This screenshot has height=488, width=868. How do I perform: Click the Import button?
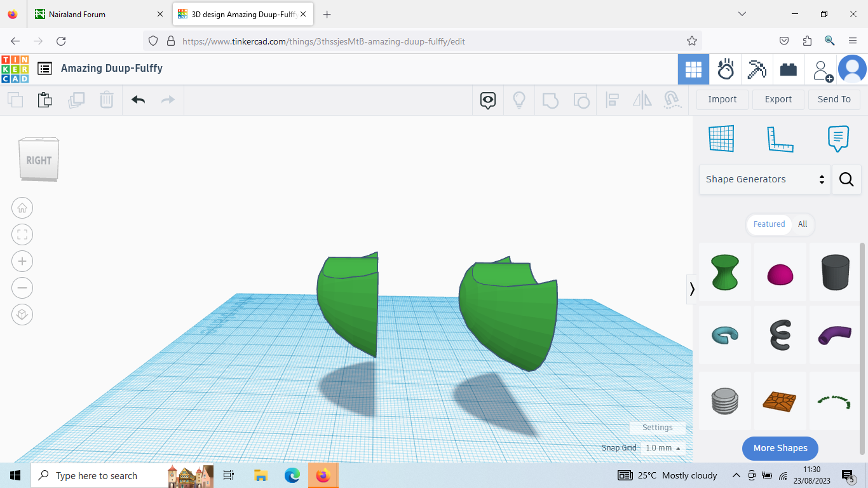722,99
